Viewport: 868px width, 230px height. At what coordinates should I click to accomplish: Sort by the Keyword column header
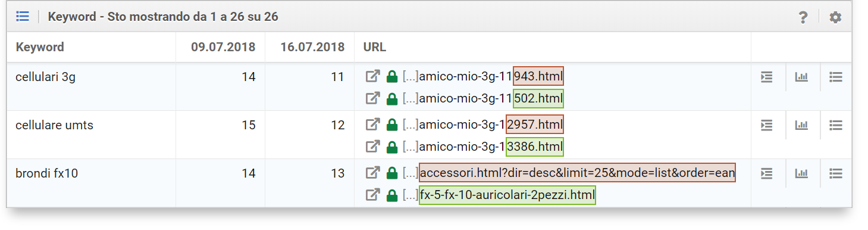coord(40,47)
